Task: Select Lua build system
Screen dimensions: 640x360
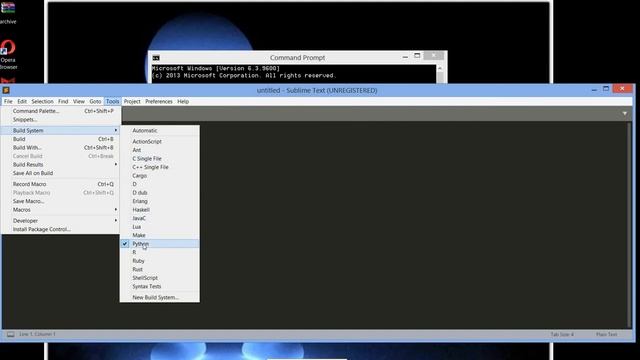Action: [x=160, y=227]
